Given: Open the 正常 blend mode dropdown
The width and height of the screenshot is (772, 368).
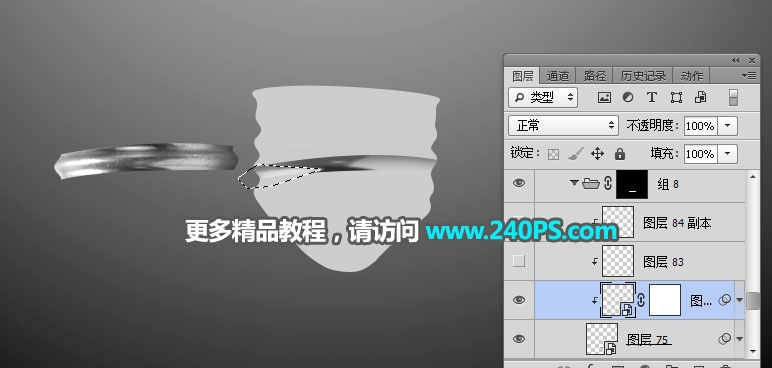Looking at the screenshot, I should [563, 126].
